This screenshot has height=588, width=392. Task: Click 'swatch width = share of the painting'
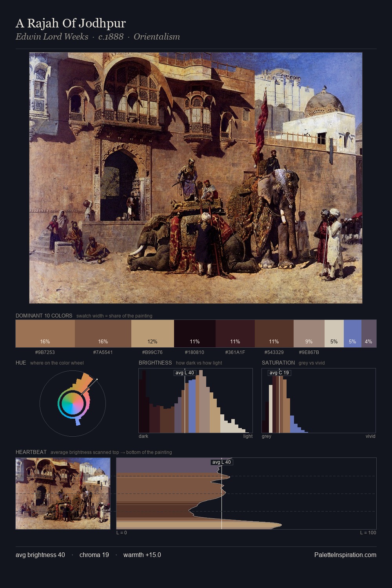pos(114,316)
